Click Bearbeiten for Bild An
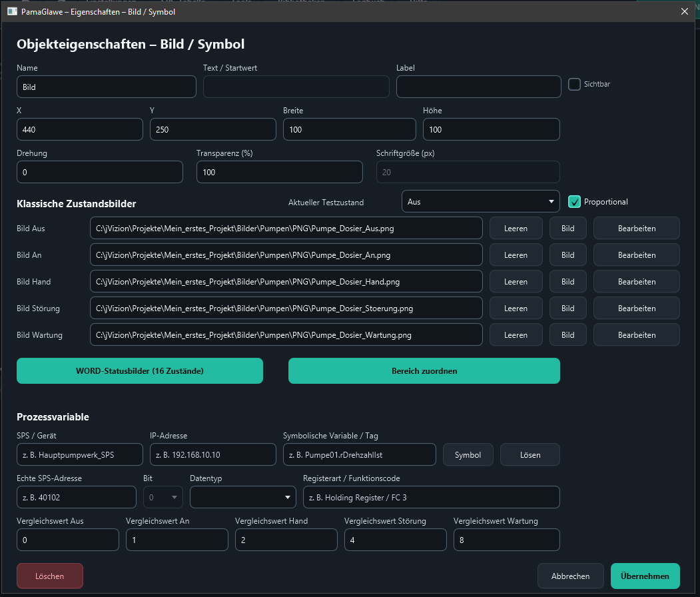 [637, 255]
